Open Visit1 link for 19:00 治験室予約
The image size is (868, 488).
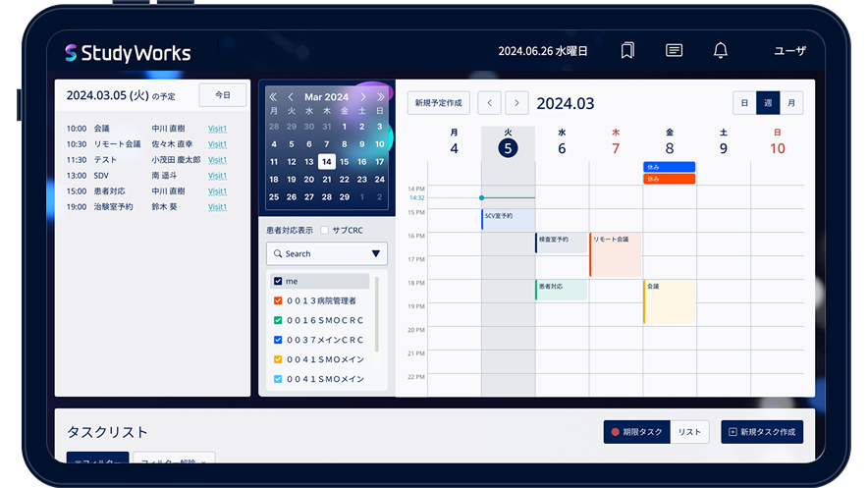point(217,207)
